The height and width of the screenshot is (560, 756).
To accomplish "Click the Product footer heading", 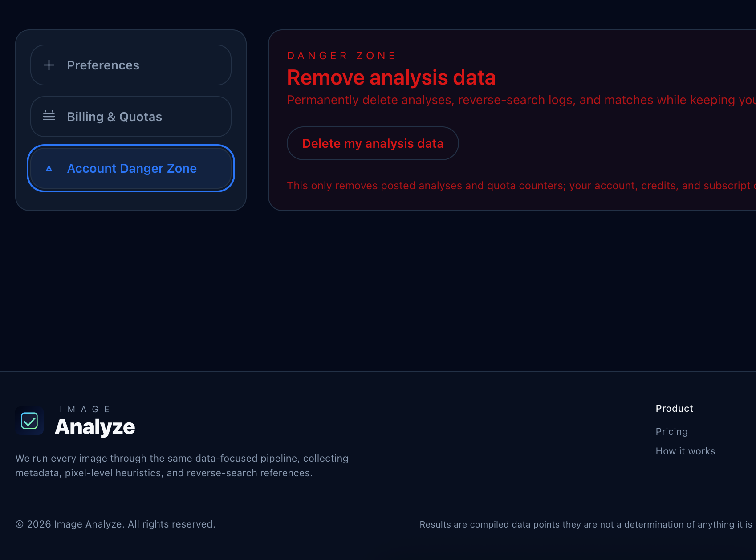I will [x=674, y=408].
